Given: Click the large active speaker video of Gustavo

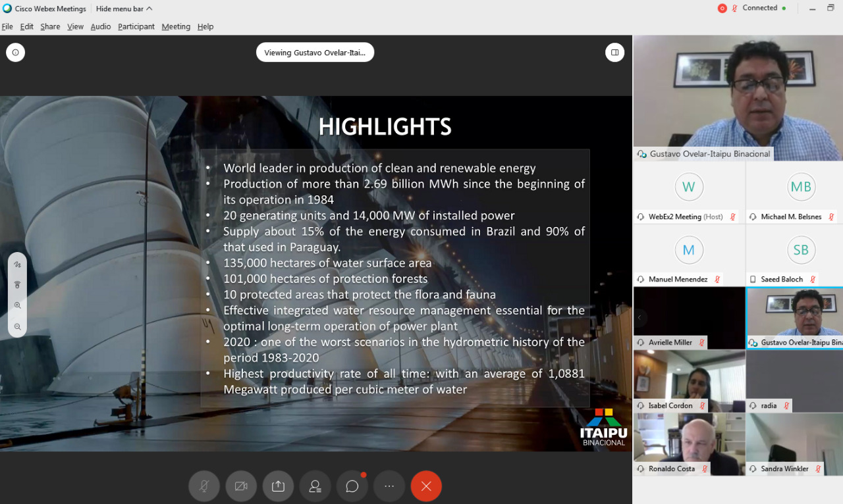Looking at the screenshot, I should click(738, 98).
